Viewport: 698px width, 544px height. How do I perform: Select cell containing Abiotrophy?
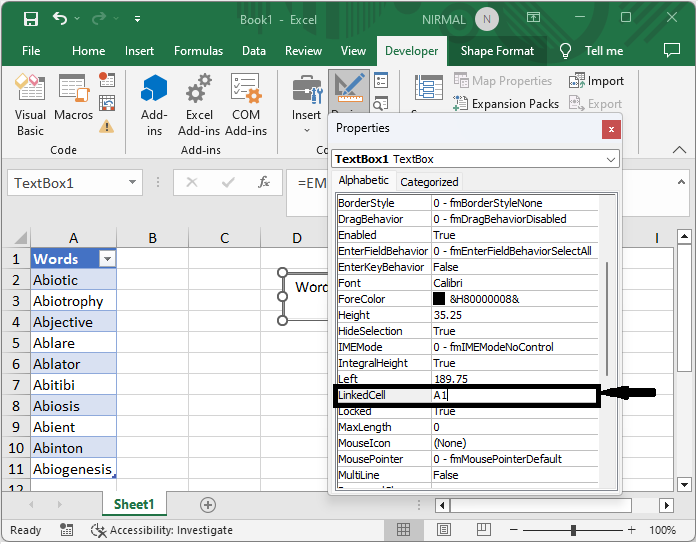click(73, 301)
